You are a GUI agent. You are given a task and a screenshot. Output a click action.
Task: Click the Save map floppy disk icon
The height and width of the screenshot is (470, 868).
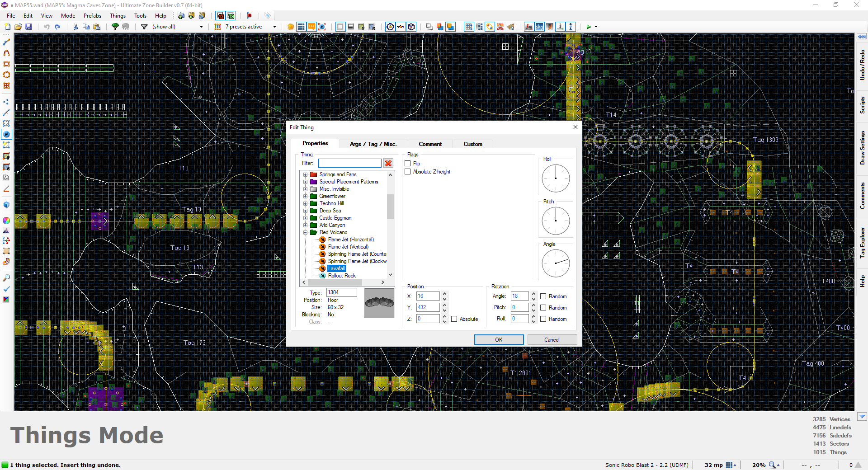pos(28,27)
